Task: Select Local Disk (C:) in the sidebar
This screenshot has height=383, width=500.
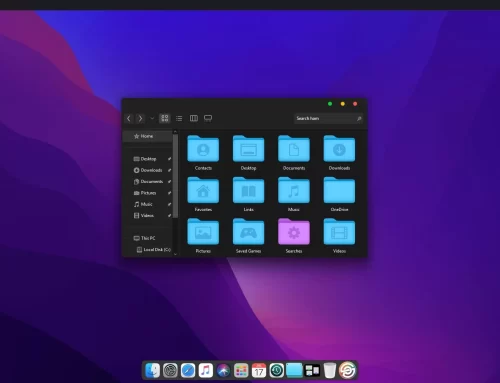Action: coord(154,250)
